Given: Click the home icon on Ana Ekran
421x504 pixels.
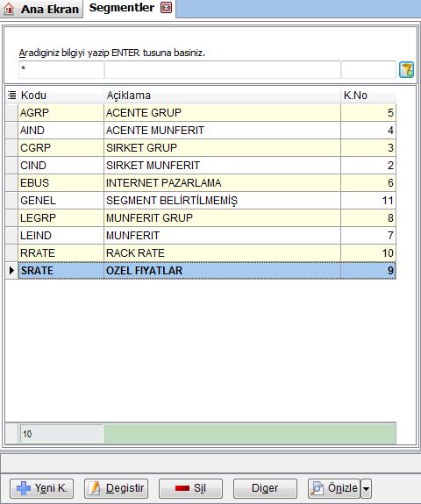Looking at the screenshot, I should (9, 9).
